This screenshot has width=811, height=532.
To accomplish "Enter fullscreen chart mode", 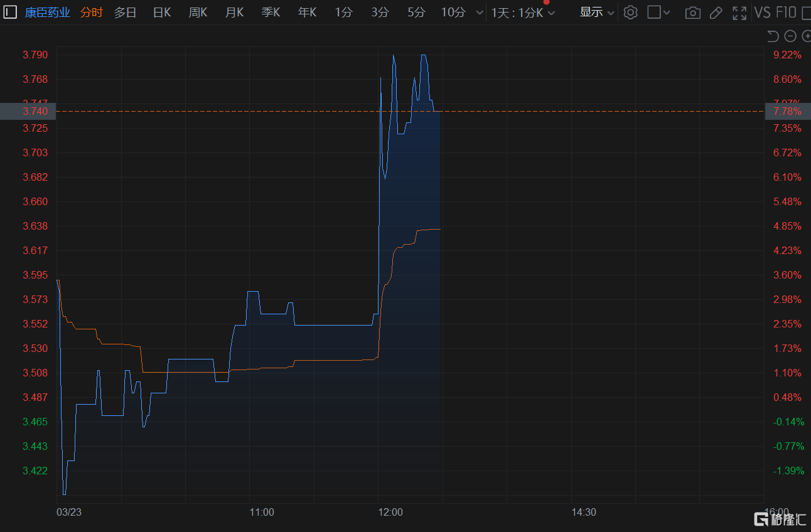I will 740,13.
